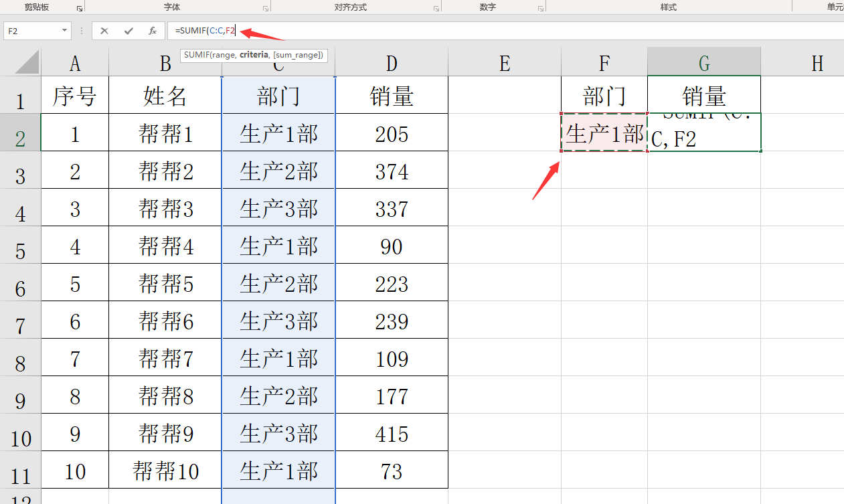Open the 字体 group dialog launcher
Image resolution: width=844 pixels, height=504 pixels.
coord(265,8)
